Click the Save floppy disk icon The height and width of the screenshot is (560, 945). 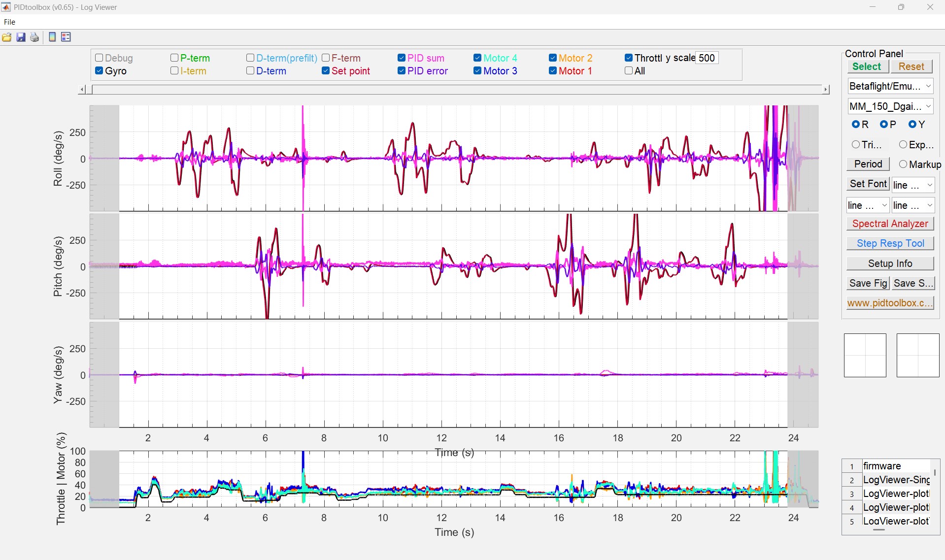[21, 37]
